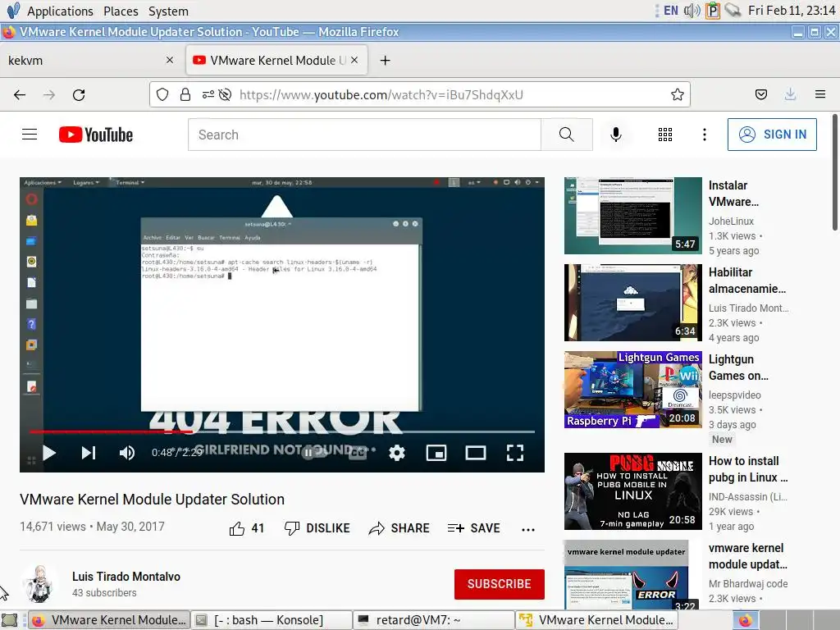The width and height of the screenshot is (840, 630).
Task: Click the system volume tray icon
Action: coord(692,10)
